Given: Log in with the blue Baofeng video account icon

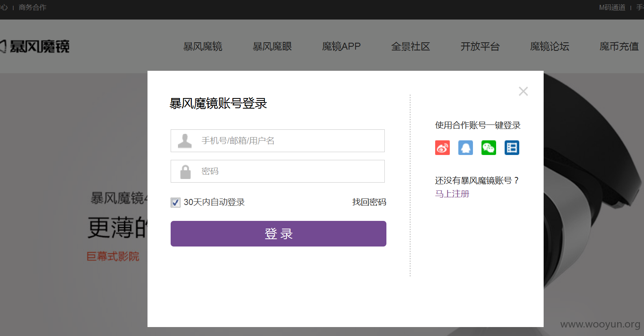Looking at the screenshot, I should point(512,148).
